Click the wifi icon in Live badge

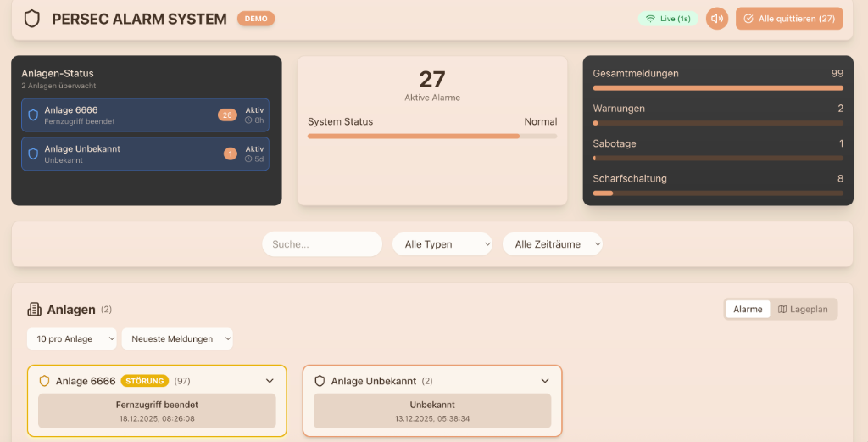tap(651, 19)
